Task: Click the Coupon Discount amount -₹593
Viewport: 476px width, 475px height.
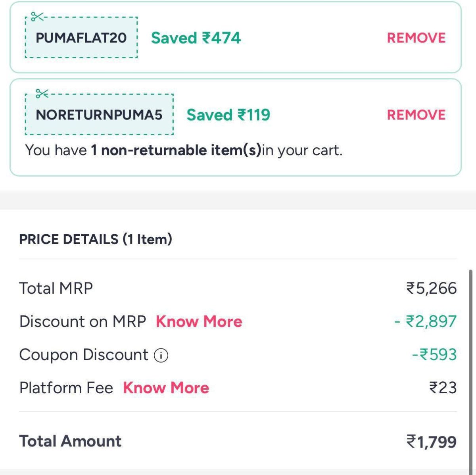Action: coord(435,355)
